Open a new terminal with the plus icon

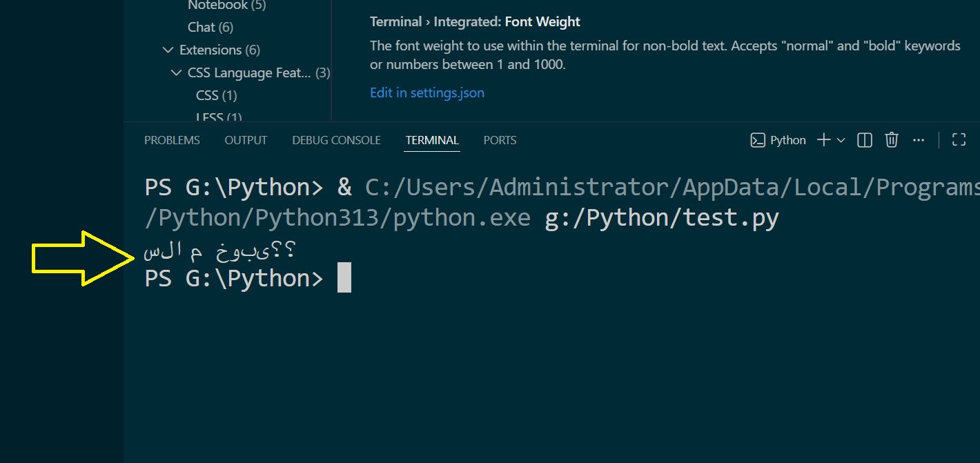point(823,140)
